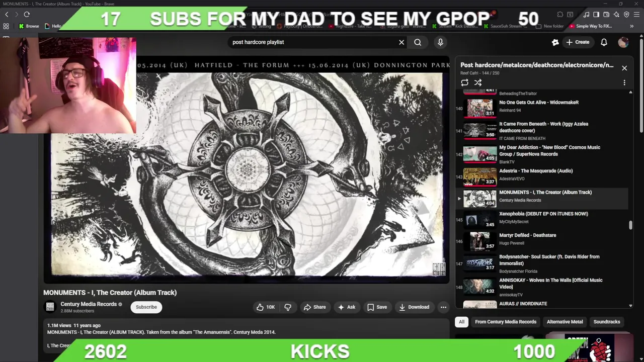The width and height of the screenshot is (644, 362).
Task: Open the Browse Kick bookmark
Action: pyautogui.click(x=29, y=26)
